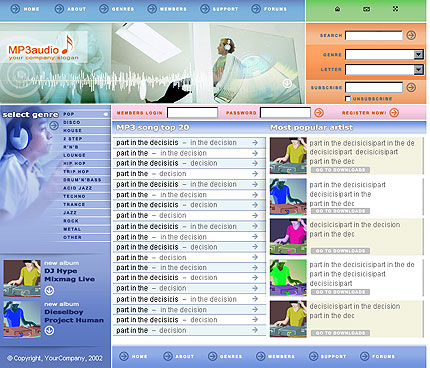430x368 pixels.
Task: Click the Register Now arrow icon
Action: tap(394, 113)
